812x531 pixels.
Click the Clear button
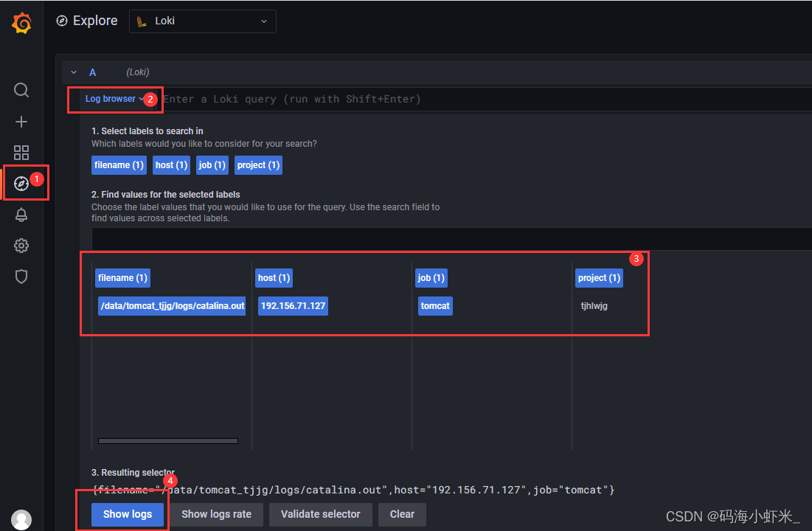(x=402, y=515)
